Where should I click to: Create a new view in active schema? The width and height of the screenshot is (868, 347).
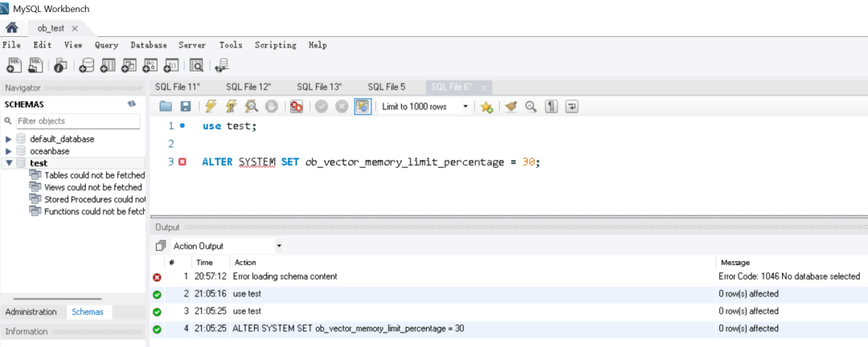(129, 65)
